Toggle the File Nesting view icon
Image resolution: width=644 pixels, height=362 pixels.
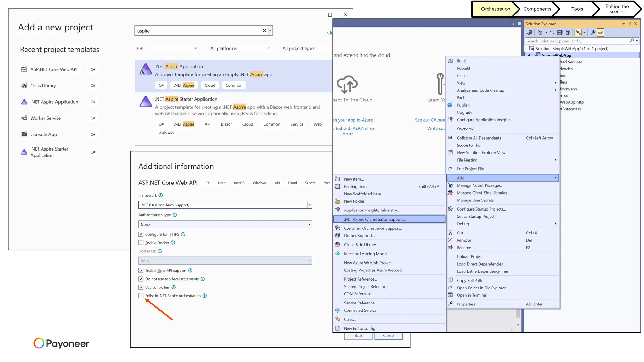point(578,32)
